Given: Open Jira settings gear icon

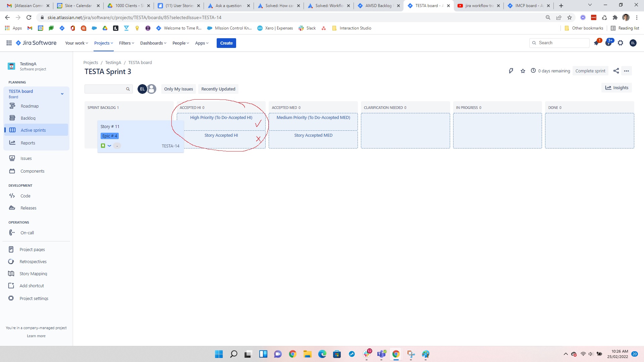Looking at the screenshot, I should point(621,43).
